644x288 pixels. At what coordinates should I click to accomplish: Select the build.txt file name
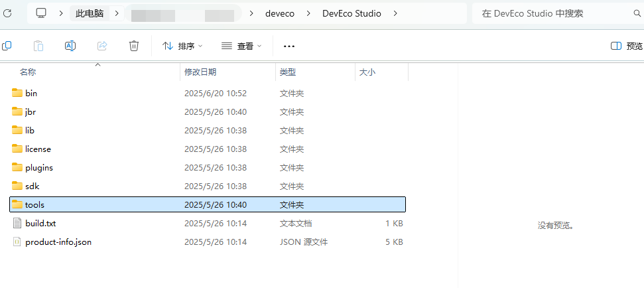point(40,224)
